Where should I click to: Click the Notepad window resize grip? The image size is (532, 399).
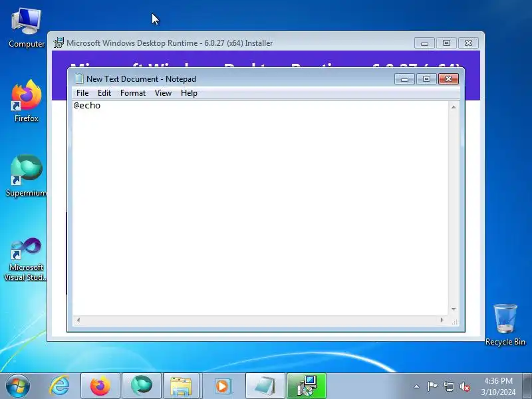click(x=455, y=322)
